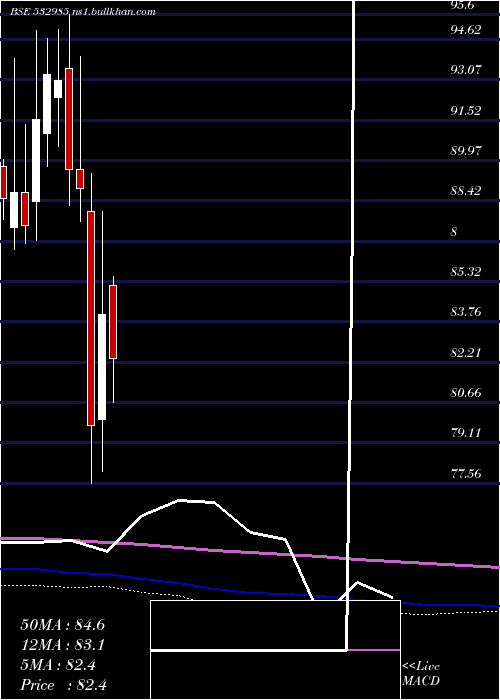The width and height of the screenshot is (500, 700).
Task: Select the 80.66 price axis label
Action: click(466, 392)
